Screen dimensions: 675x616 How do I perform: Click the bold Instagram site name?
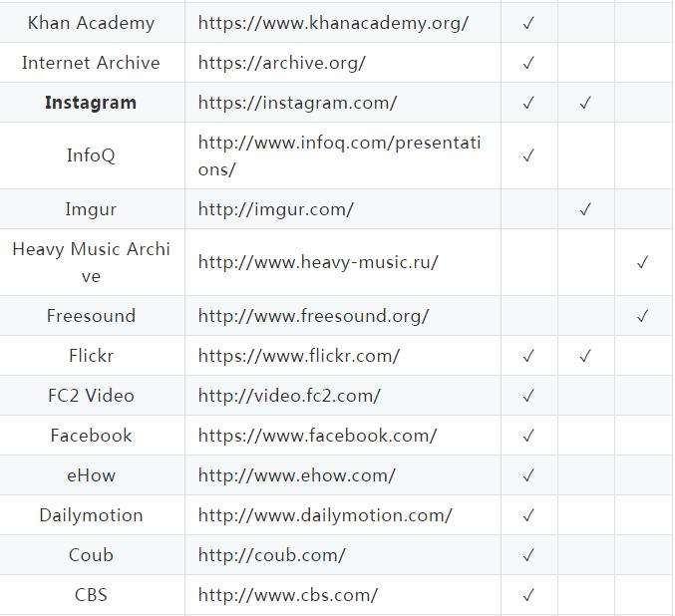pos(91,103)
